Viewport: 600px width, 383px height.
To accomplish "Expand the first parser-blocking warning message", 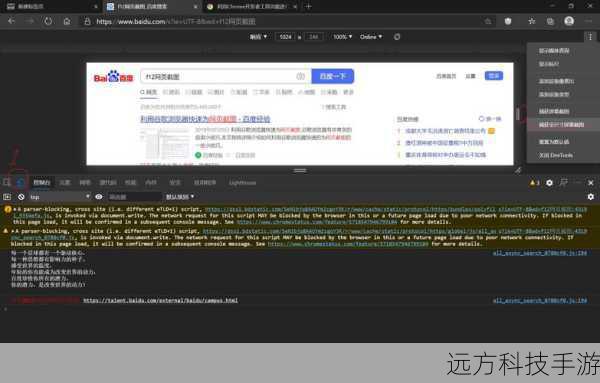I will point(15,209).
